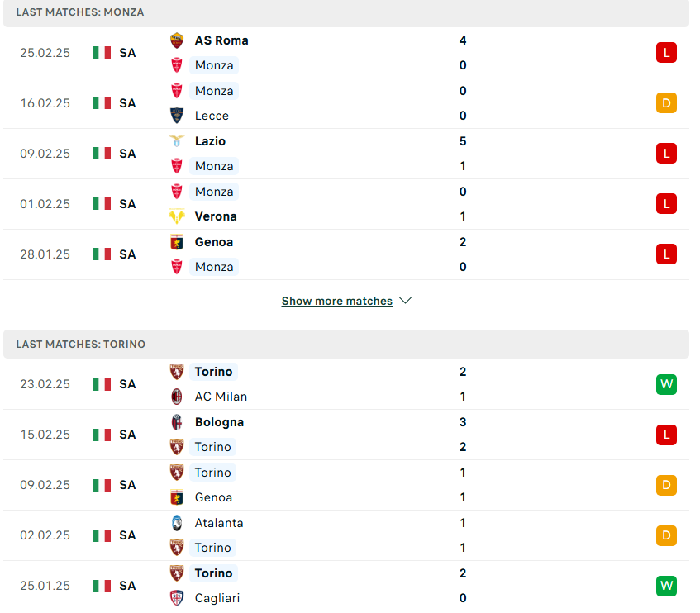Image resolution: width=700 pixels, height=613 pixels.
Task: Expand the Show more matches chevron
Action: 405,301
